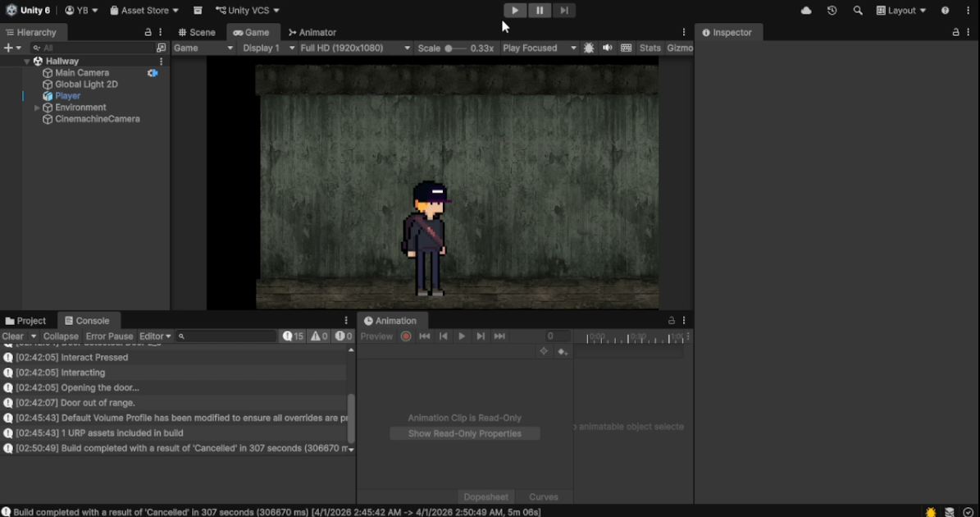
Task: Select the 'Opening the door...' log
Action: [174, 387]
